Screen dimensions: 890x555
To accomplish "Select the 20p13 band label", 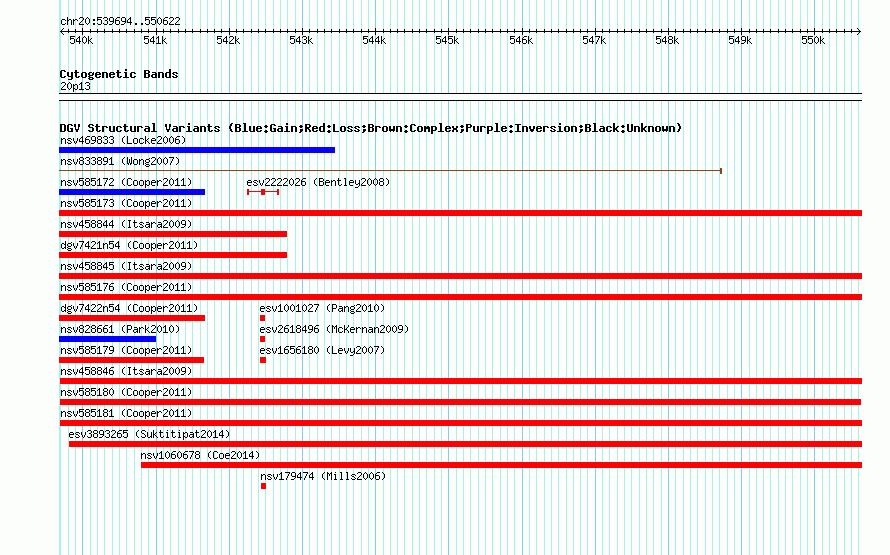I will [x=75, y=86].
